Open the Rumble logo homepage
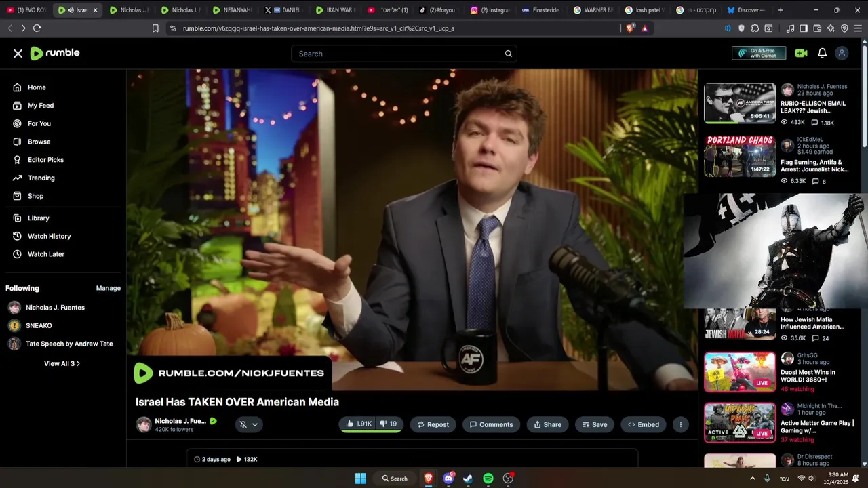Screen dimensions: 868x488 (x=55, y=53)
